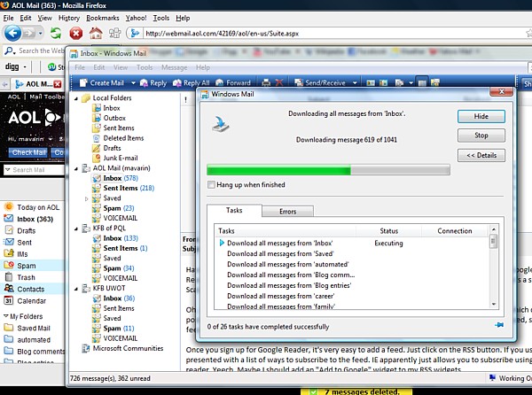Click Hide button

click(481, 116)
